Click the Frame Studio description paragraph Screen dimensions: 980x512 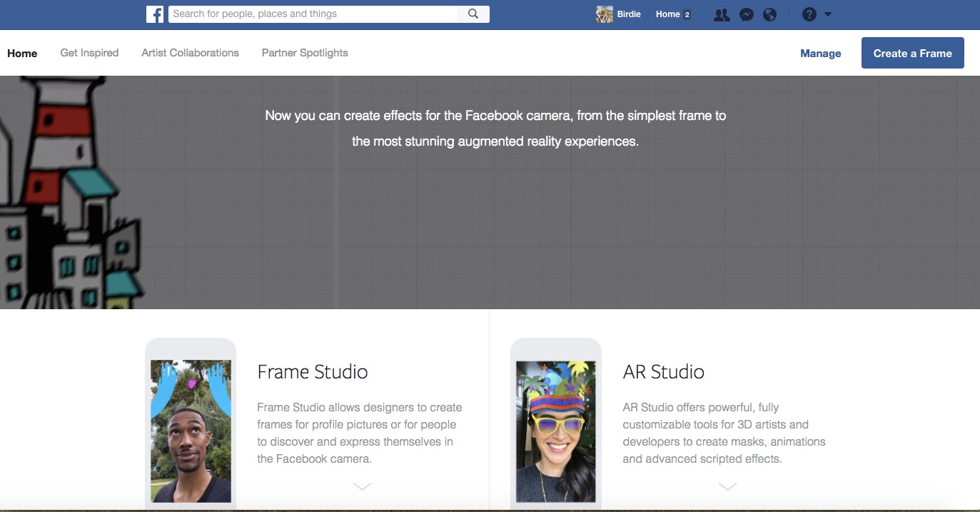(360, 433)
